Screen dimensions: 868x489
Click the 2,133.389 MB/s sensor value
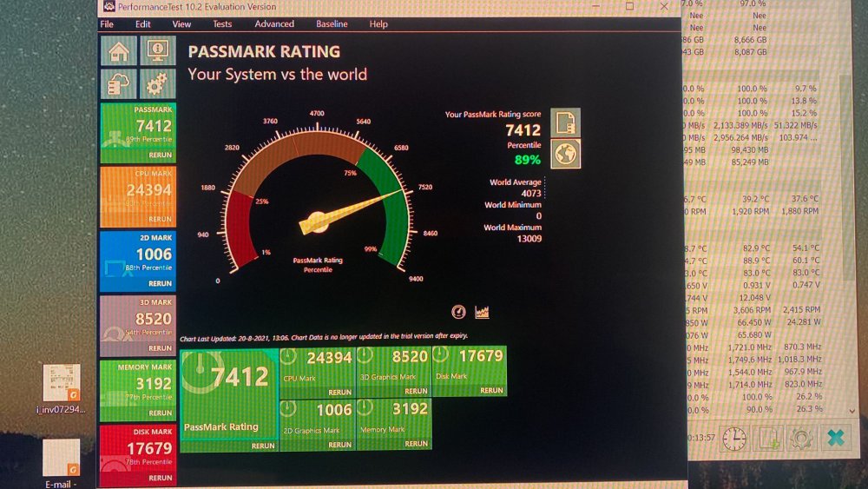(740, 126)
